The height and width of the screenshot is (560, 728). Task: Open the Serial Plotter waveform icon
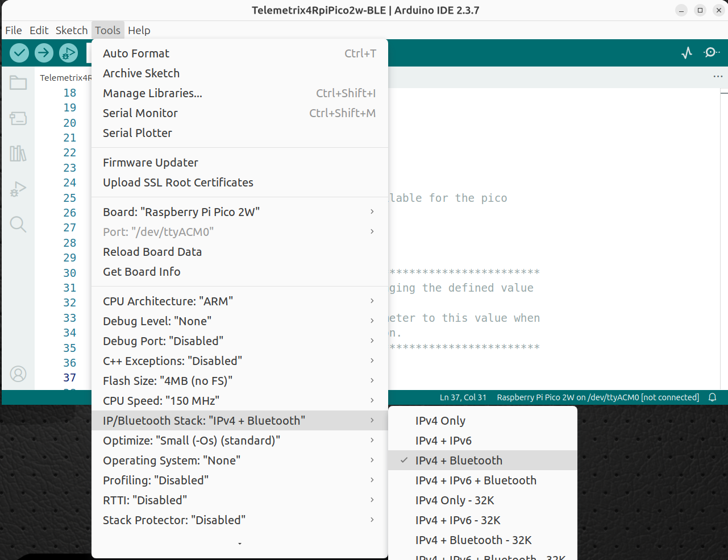pyautogui.click(x=687, y=53)
